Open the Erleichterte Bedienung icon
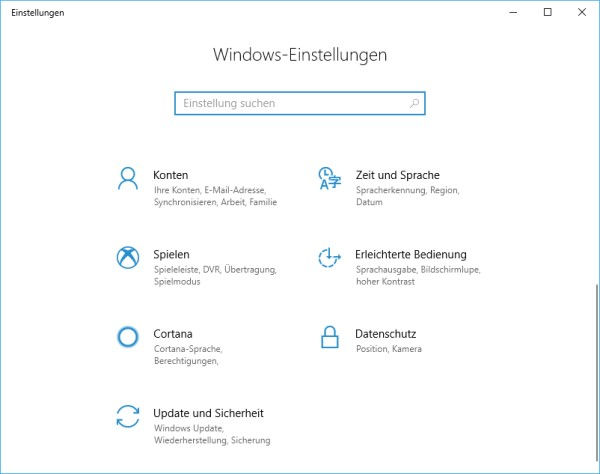 (329, 257)
